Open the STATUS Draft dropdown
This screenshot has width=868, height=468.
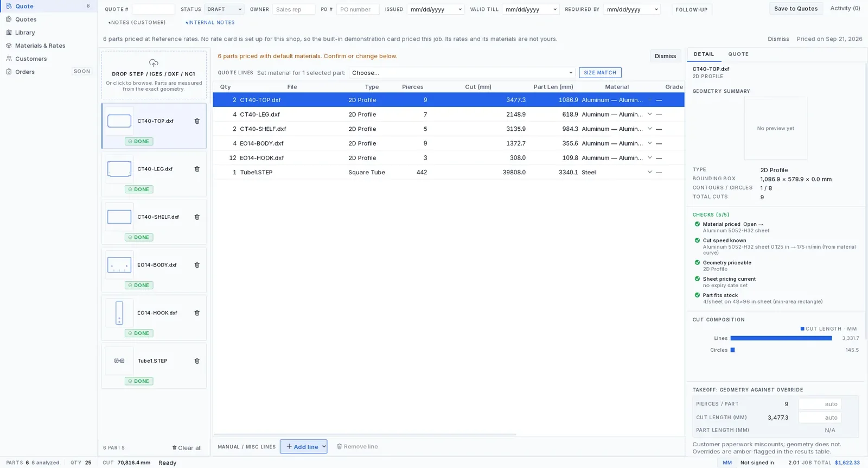pos(224,9)
